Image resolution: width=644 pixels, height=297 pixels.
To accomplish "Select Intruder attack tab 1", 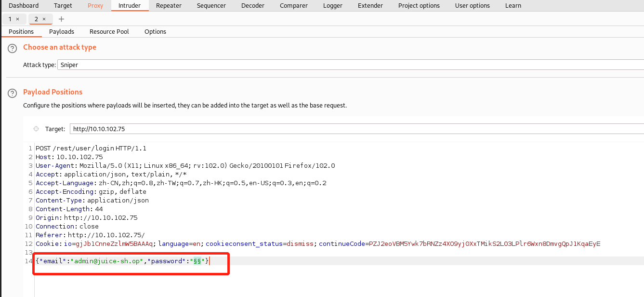I will pos(10,19).
